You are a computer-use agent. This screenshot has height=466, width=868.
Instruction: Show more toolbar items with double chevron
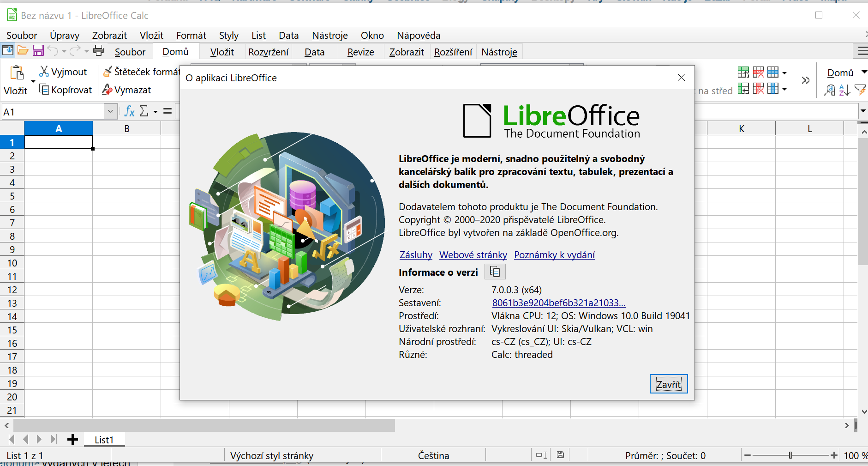806,80
